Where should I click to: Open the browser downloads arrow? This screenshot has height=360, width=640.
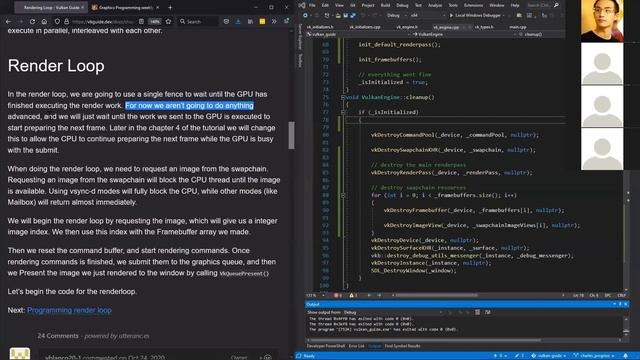238,21
